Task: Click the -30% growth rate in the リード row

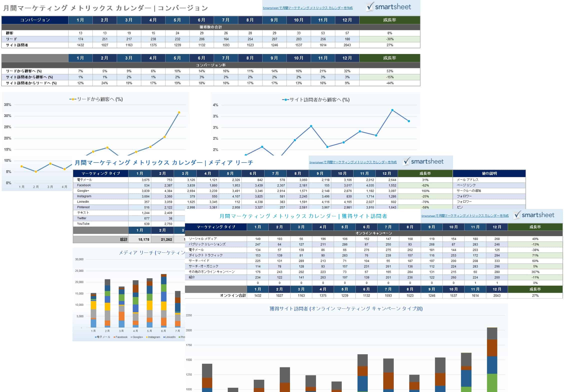Action: coord(390,39)
